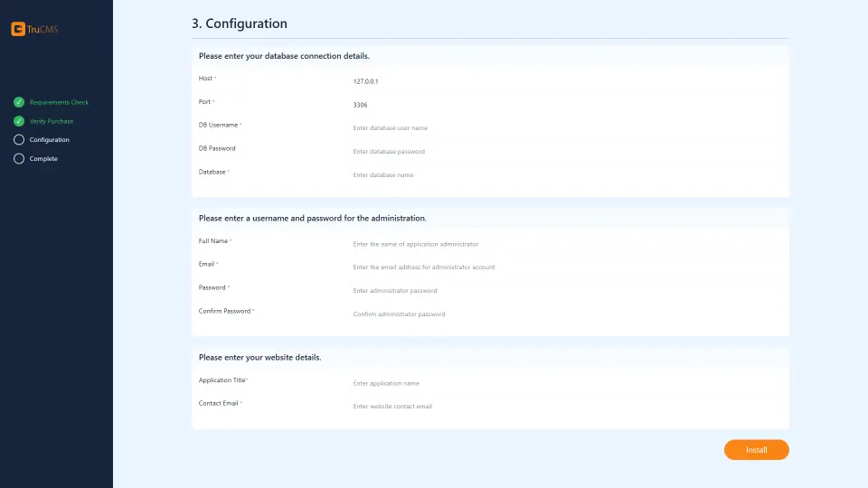Click the Complete step circle icon
The width and height of the screenshot is (868, 488).
pos(19,158)
